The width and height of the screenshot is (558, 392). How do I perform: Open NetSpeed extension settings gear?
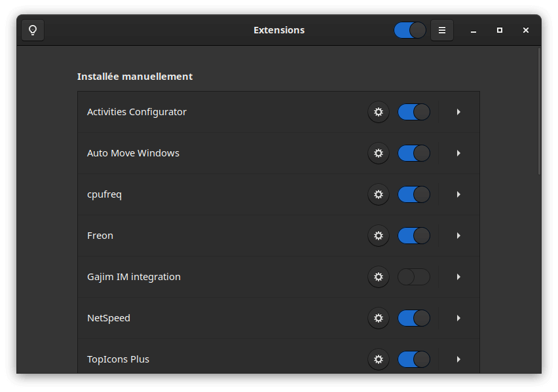(379, 318)
